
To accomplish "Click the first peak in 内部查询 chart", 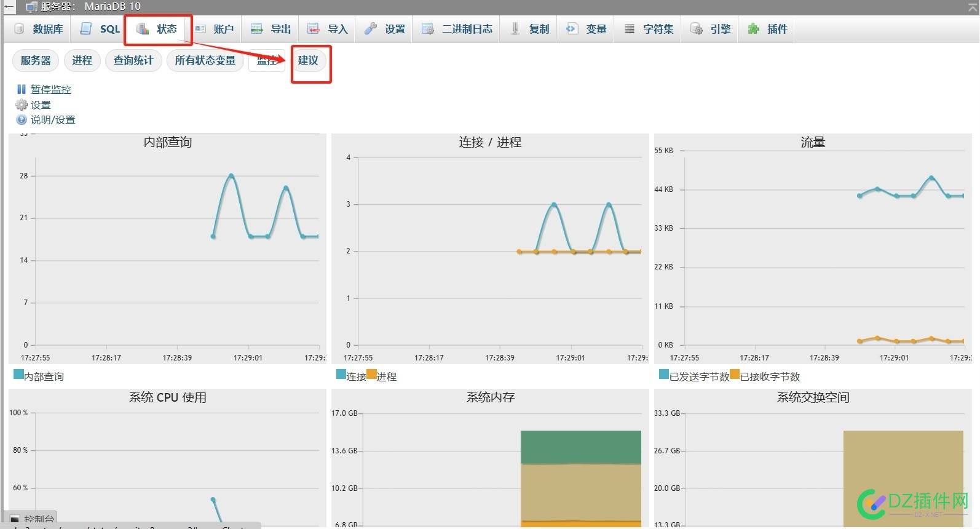I will tap(231, 176).
